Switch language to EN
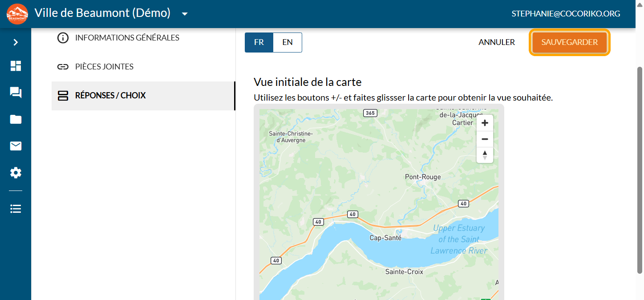The height and width of the screenshot is (300, 644). 288,42
